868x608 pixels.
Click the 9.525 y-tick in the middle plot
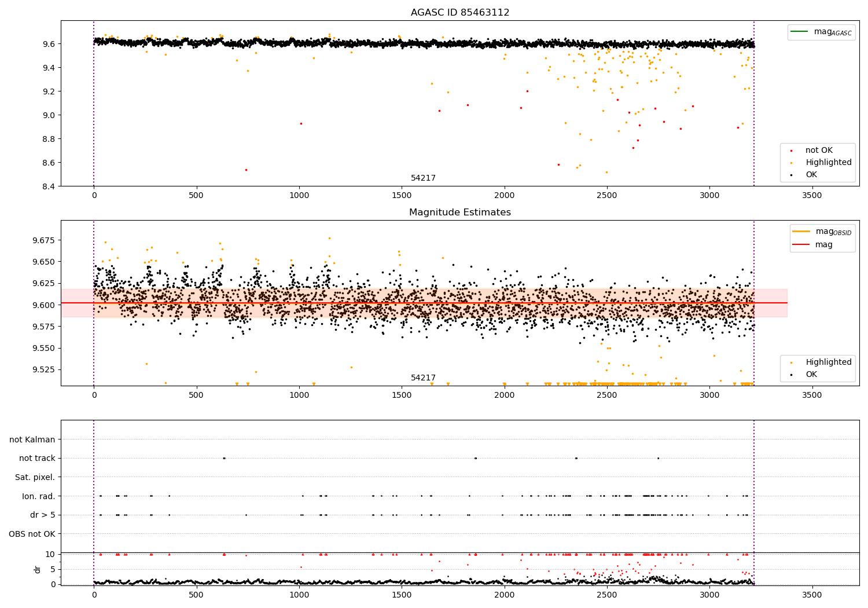click(43, 369)
